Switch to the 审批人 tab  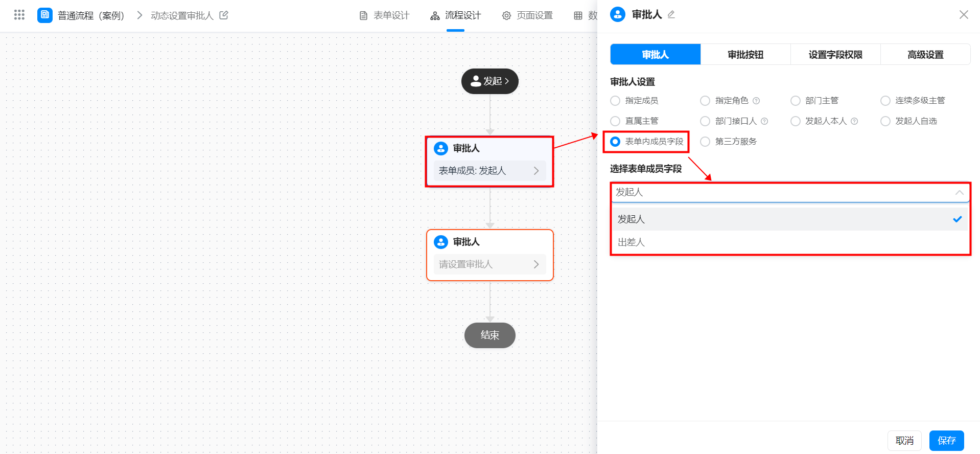tap(655, 54)
